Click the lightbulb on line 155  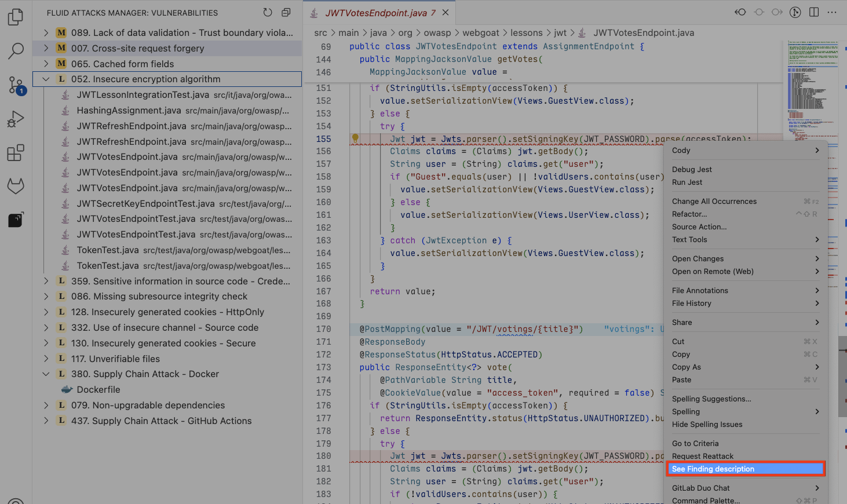[x=355, y=138]
